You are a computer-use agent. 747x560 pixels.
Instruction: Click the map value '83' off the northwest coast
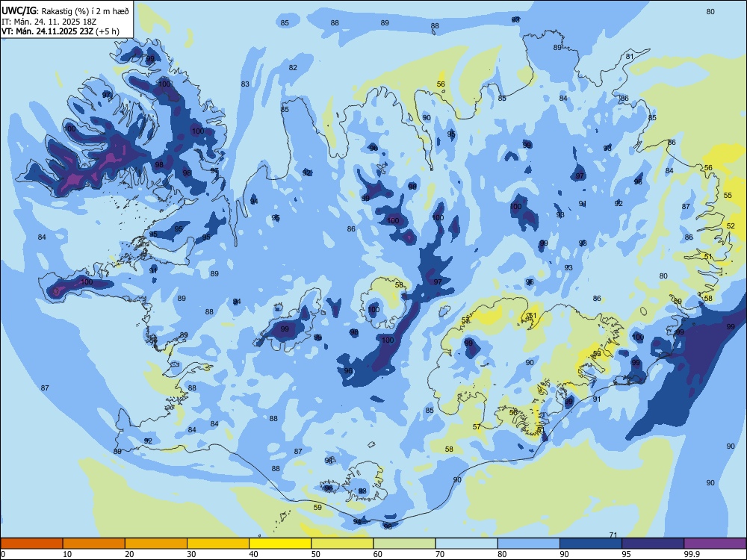245,84
